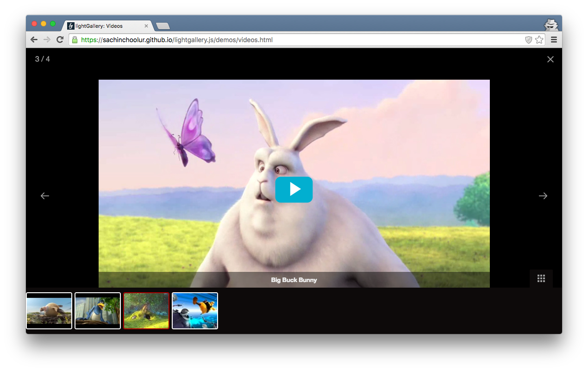Click the green padlock security icon
The width and height of the screenshot is (588, 371).
pyautogui.click(x=75, y=40)
